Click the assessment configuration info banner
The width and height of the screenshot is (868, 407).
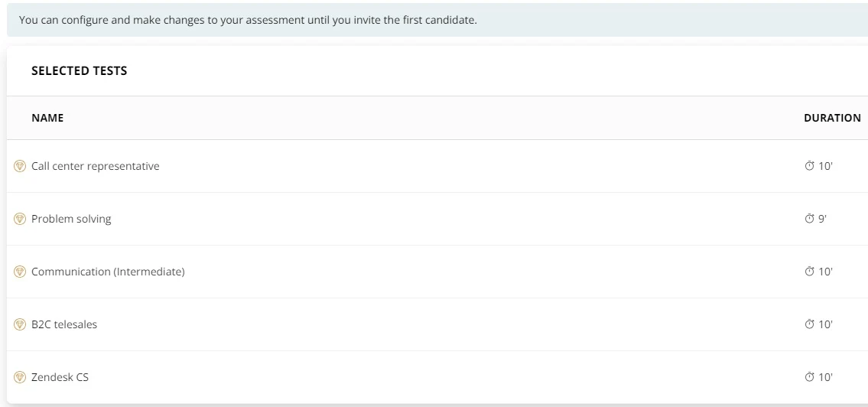(437, 20)
